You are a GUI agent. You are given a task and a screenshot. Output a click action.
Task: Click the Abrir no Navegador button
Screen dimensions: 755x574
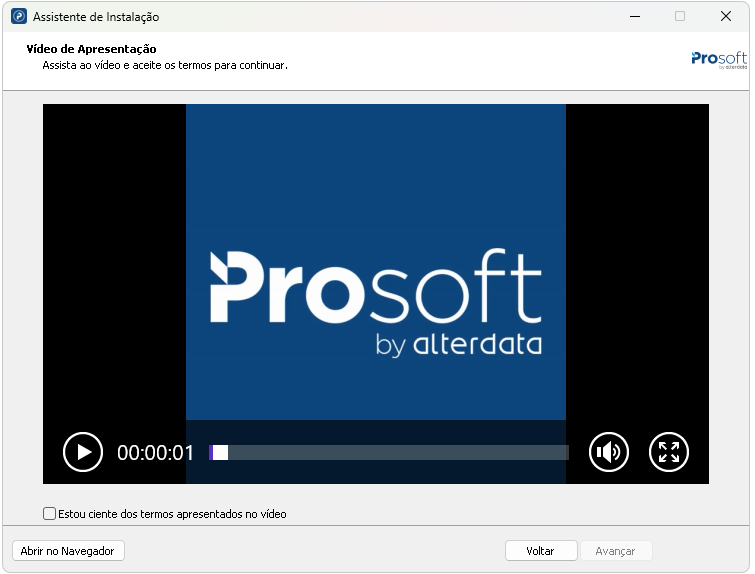coord(68,551)
